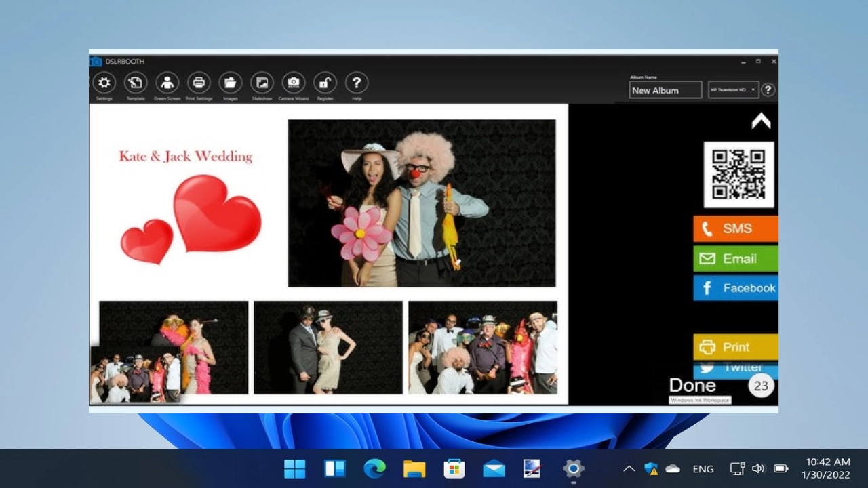The height and width of the screenshot is (488, 868).
Task: Show hidden system tray icons
Action: [629, 468]
